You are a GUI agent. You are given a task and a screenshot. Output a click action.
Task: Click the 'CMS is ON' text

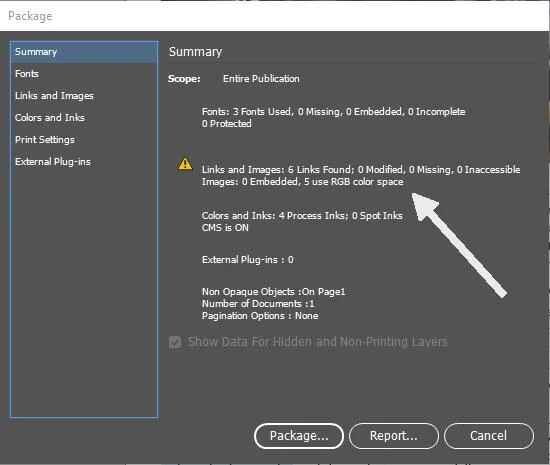(x=225, y=228)
